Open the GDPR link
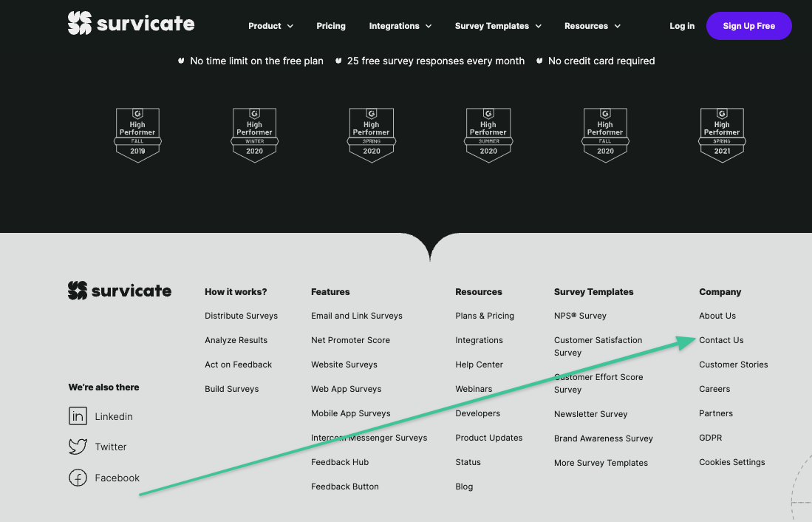The height and width of the screenshot is (522, 812). click(x=711, y=438)
